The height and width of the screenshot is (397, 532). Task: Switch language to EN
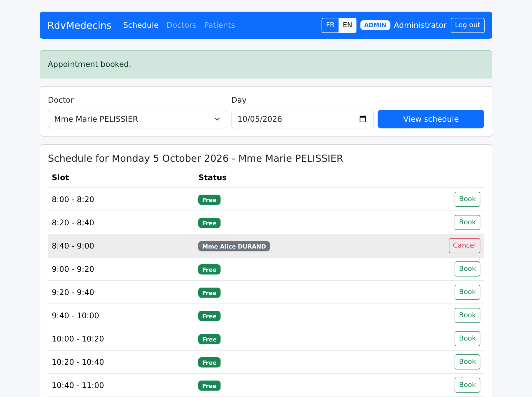point(347,25)
